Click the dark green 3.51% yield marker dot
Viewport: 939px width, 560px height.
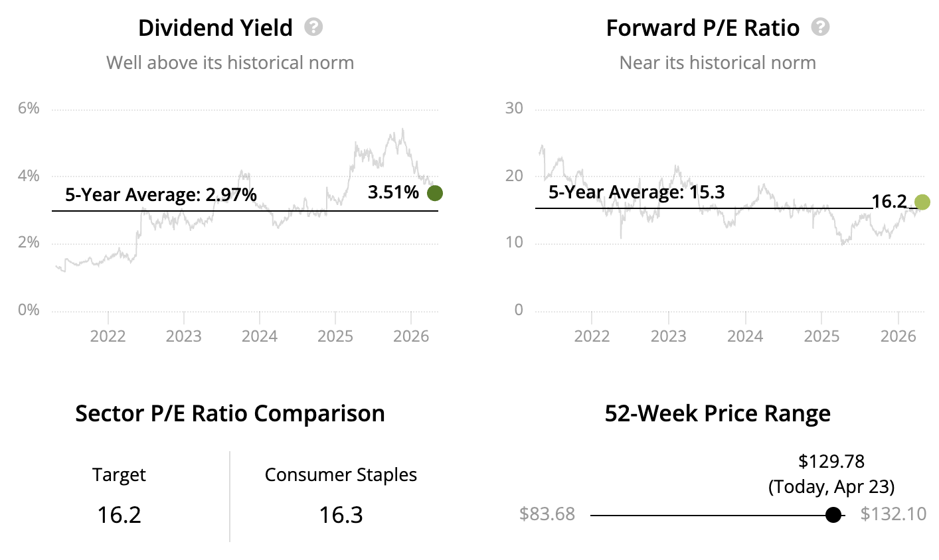(x=435, y=193)
